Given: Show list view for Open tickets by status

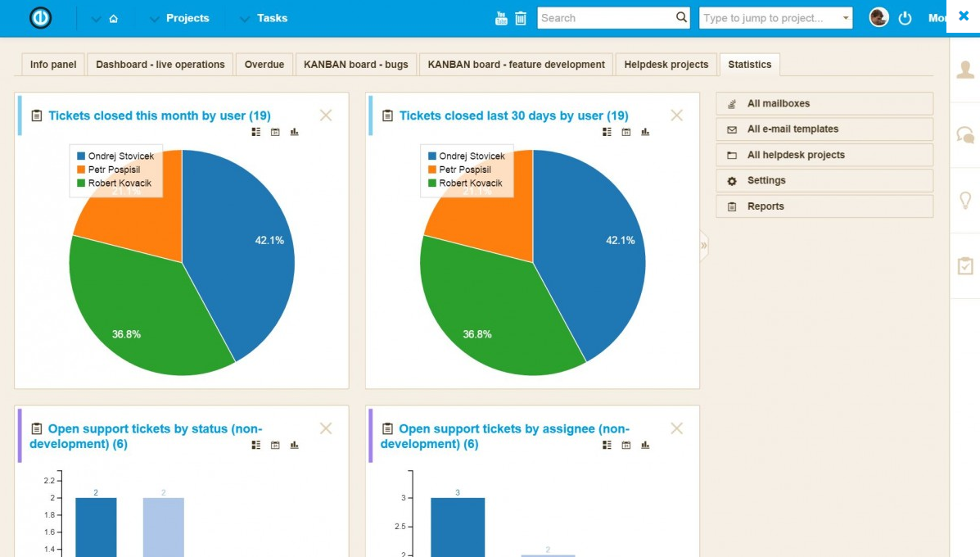Looking at the screenshot, I should click(x=256, y=445).
